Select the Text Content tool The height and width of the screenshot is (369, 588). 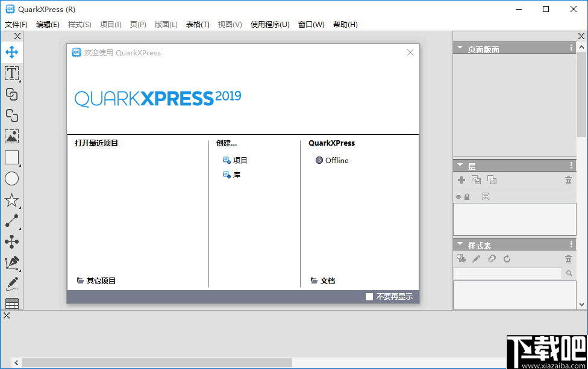(x=12, y=73)
